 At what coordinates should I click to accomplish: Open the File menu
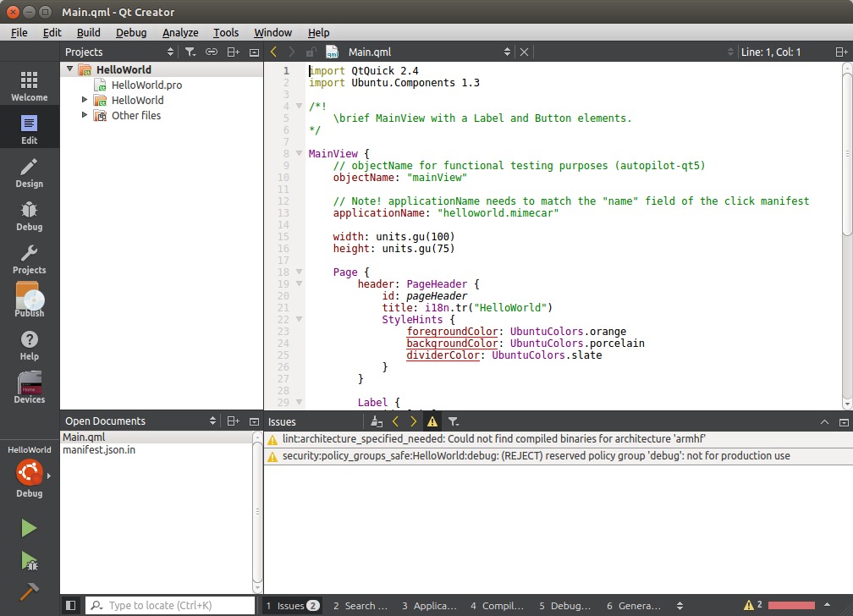tap(19, 32)
